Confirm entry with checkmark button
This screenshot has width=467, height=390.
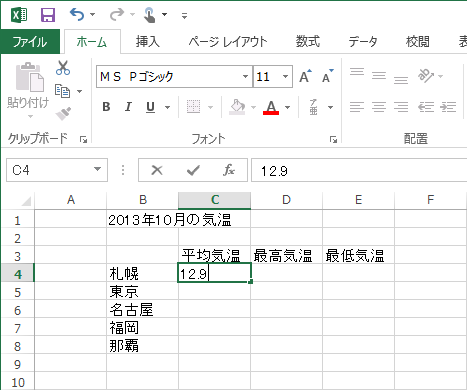pos(193,170)
